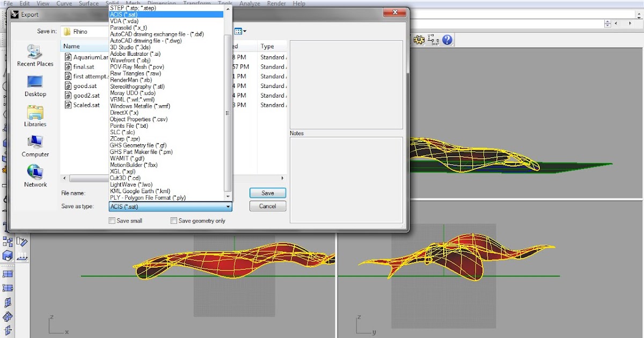Open the Transform menu
The image size is (644, 338).
196,3
